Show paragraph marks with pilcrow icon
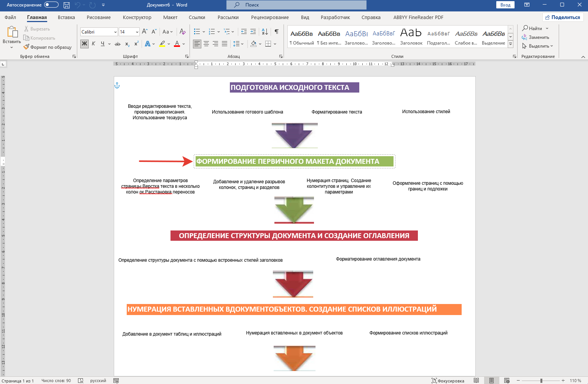Image resolution: width=588 pixels, height=384 pixels. [x=277, y=32]
